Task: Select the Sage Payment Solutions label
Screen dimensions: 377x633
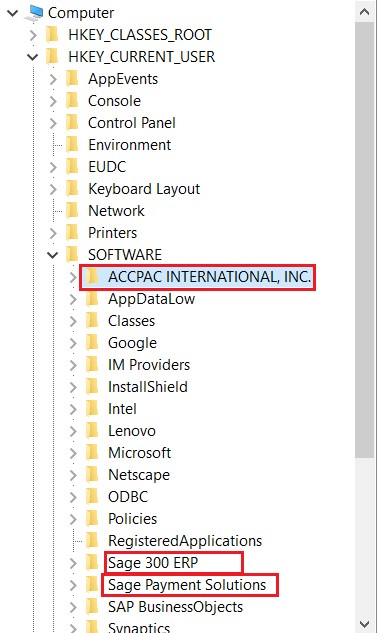Action: coord(187,585)
